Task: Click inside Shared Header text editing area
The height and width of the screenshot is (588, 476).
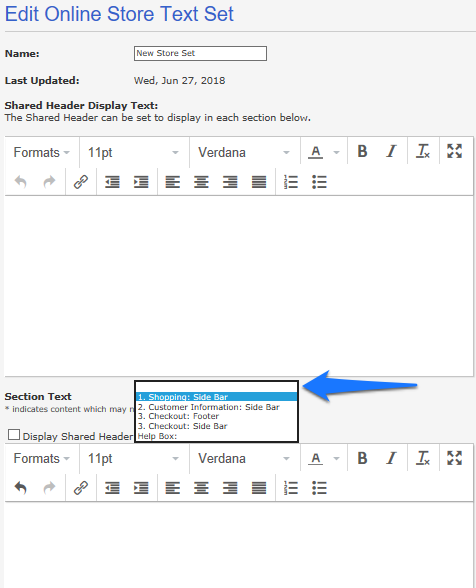Action: coord(239,285)
